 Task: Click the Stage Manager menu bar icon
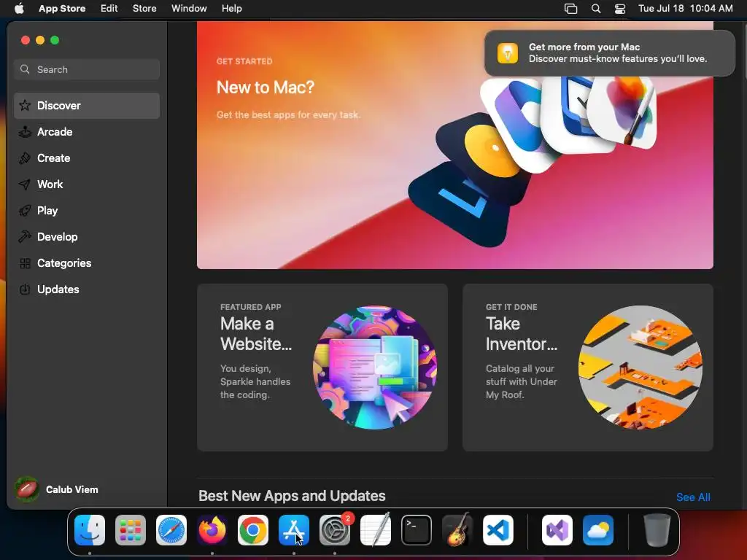(570, 9)
